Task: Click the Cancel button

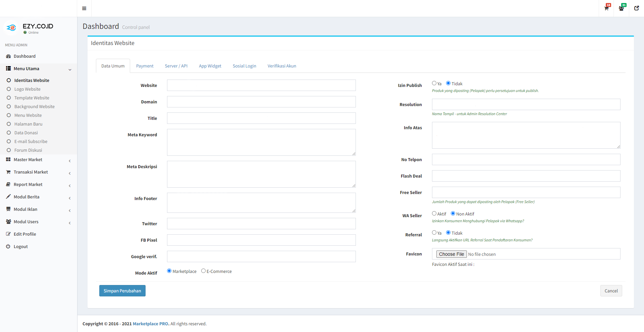Action: click(x=611, y=291)
